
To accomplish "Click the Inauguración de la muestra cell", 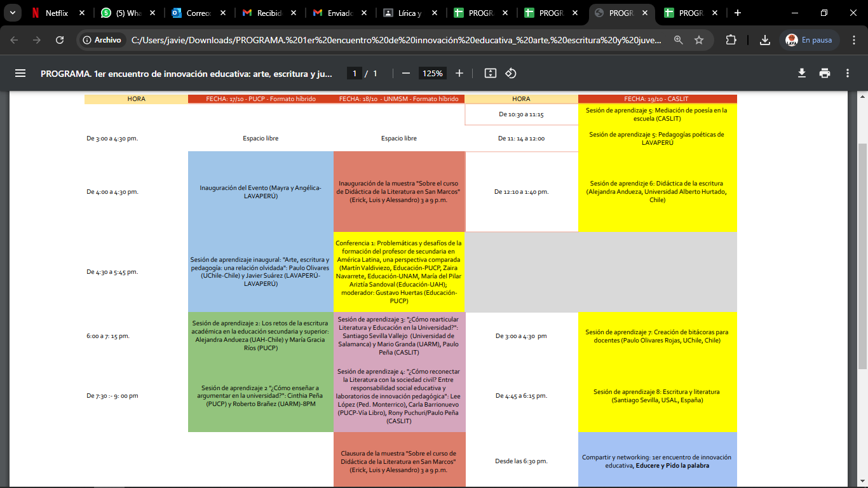I will (x=399, y=191).
